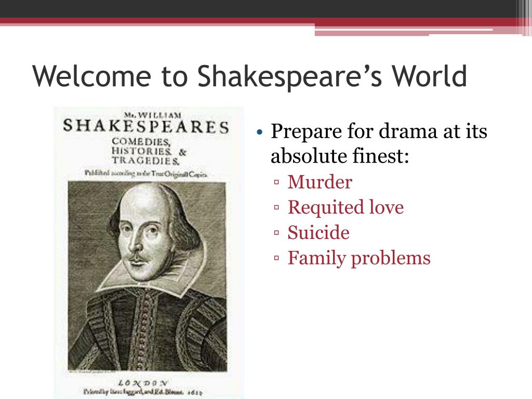This screenshot has height=399, width=532.
Task: Click 'COMEDIES, HISTORIES, & TRAGEDIES' text in the image
Action: coord(149,151)
